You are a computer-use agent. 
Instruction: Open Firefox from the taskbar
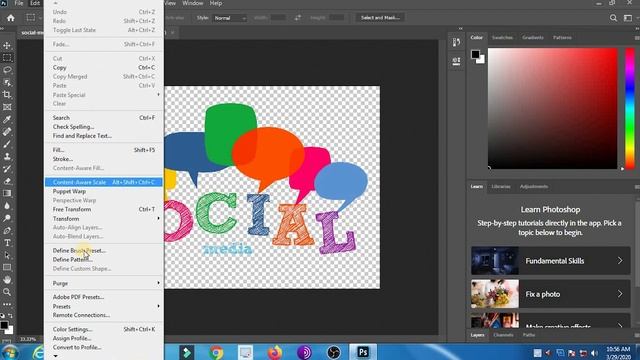click(275, 352)
